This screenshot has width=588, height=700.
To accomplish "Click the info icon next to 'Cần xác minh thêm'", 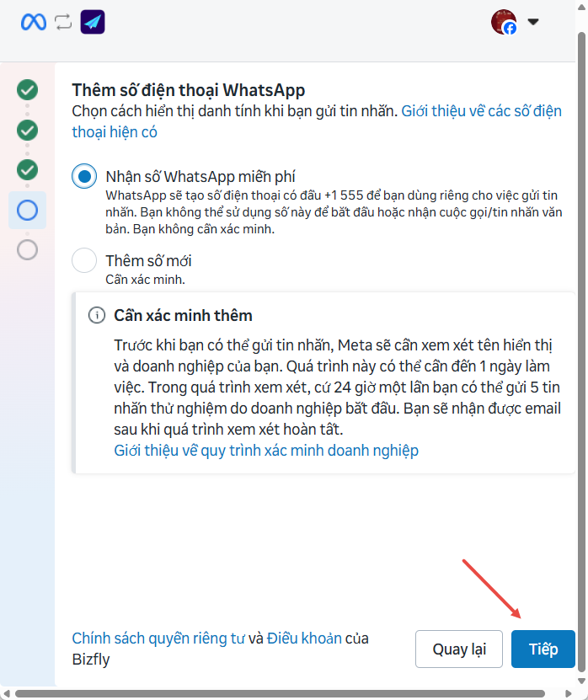I will point(97,315).
